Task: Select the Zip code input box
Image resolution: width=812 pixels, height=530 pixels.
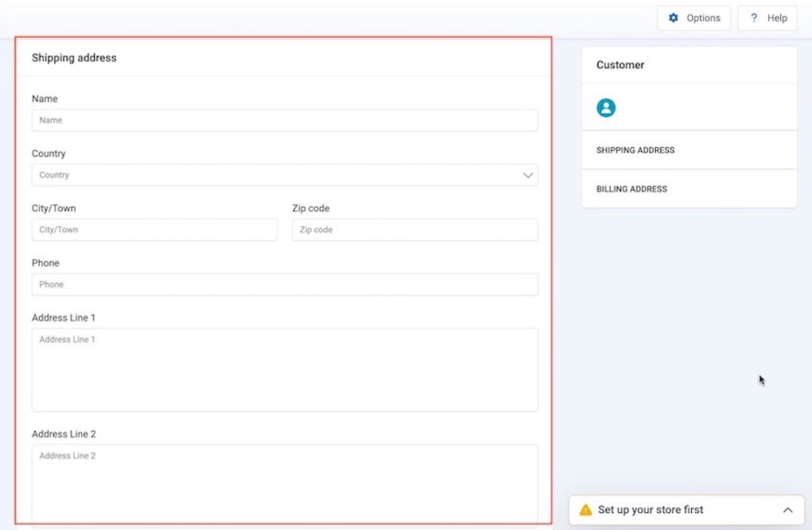Action: [x=414, y=230]
